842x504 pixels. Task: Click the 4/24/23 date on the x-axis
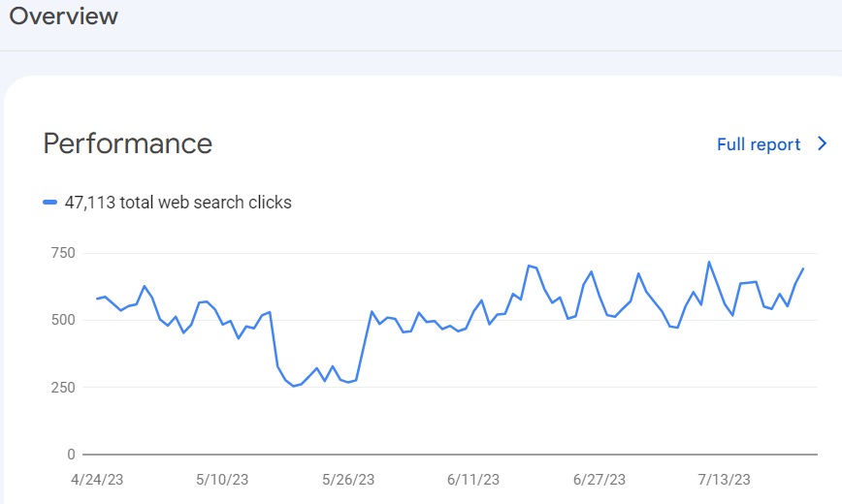[x=97, y=480]
